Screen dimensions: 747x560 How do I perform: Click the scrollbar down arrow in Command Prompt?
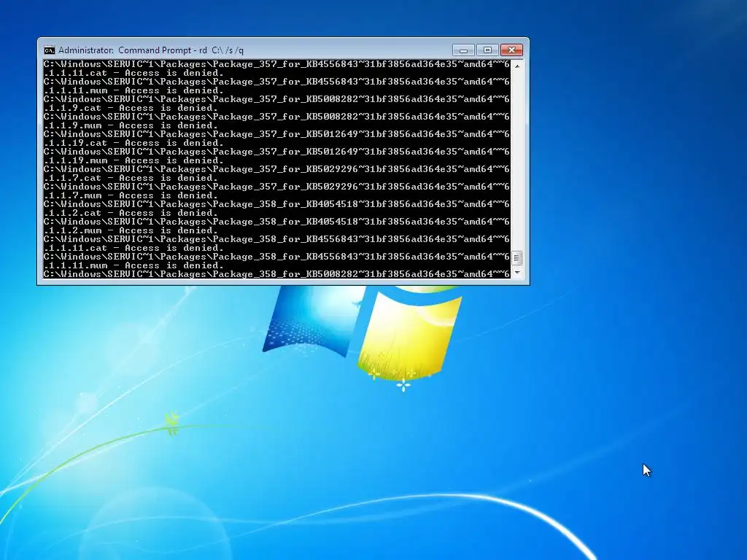(517, 273)
